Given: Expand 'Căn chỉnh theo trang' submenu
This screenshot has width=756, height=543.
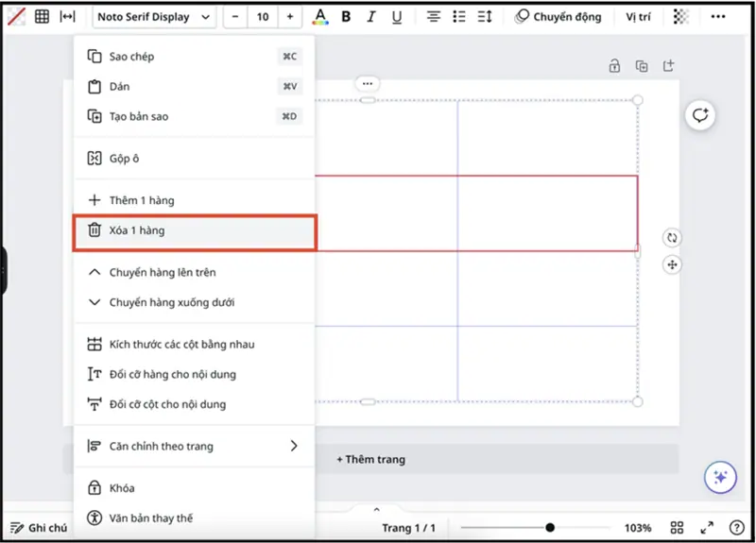Looking at the screenshot, I should (194, 446).
